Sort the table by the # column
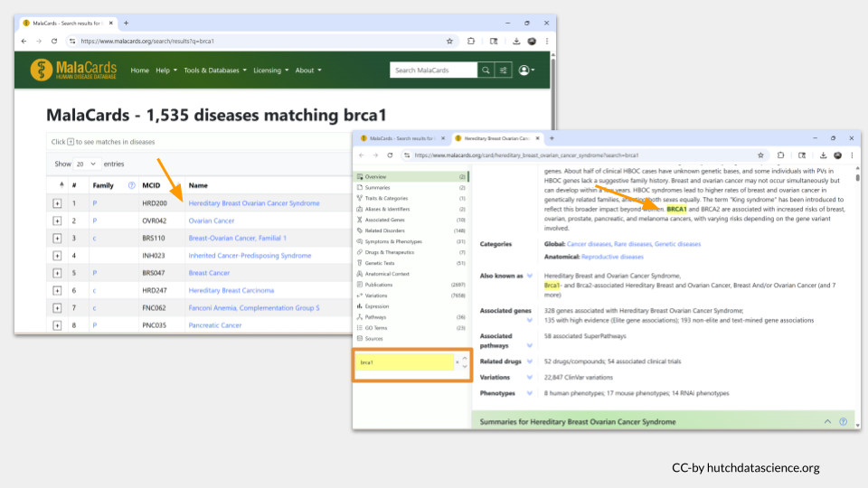868x488 pixels. pyautogui.click(x=73, y=185)
